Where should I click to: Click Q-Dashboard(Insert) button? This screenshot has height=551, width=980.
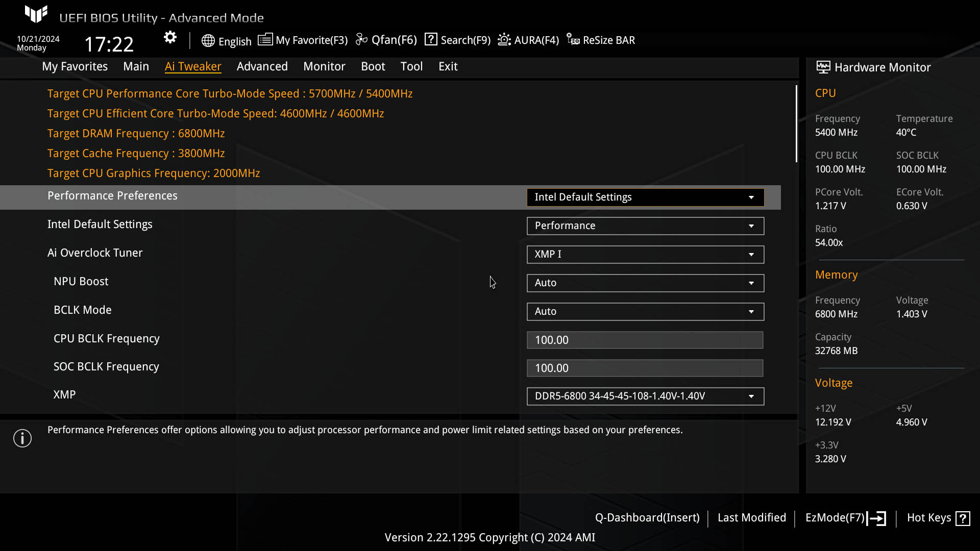click(647, 518)
